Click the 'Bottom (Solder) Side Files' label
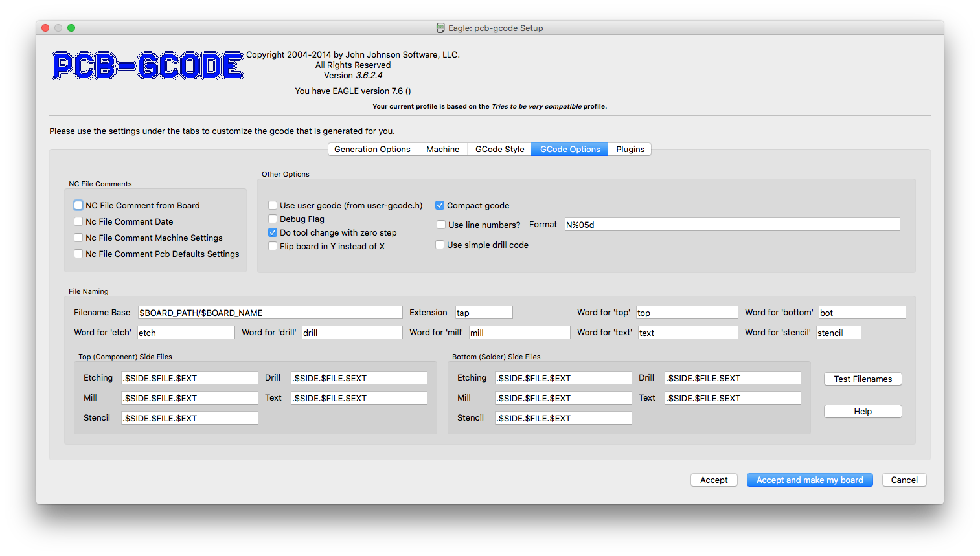Image resolution: width=980 pixels, height=556 pixels. coord(496,357)
